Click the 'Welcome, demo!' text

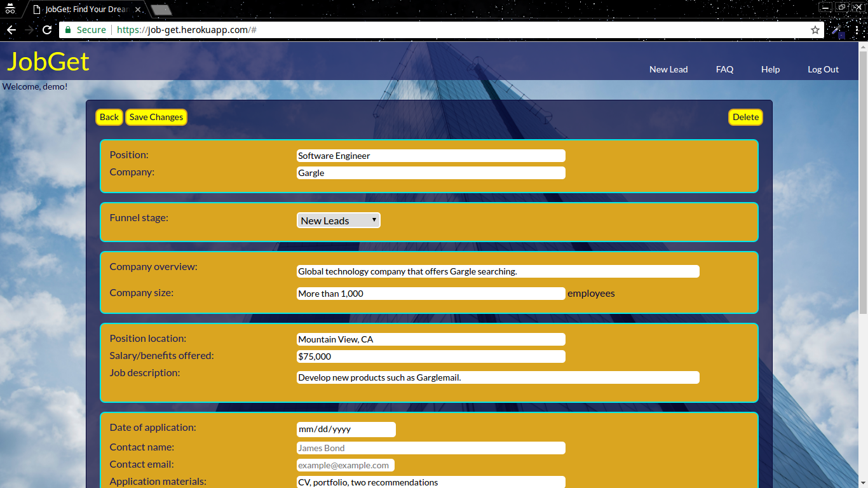(35, 86)
